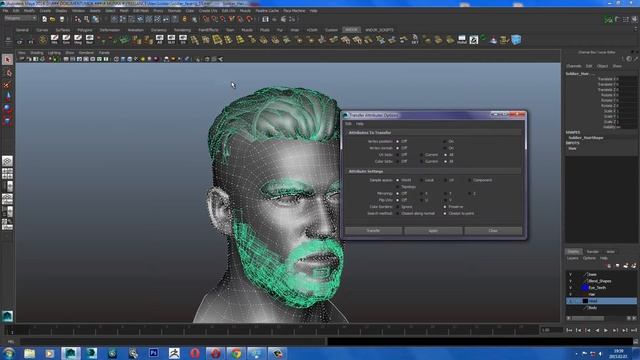Open the Polygons menu set dropdown

20,18
